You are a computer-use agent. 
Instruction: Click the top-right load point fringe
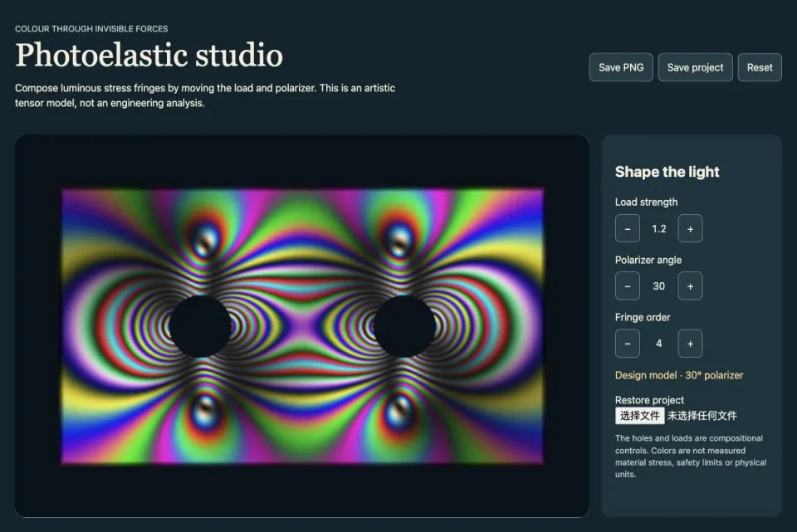400,242
